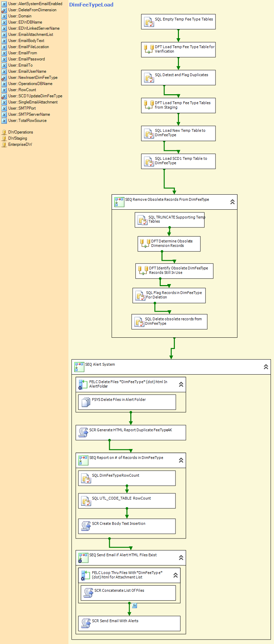Select the User::Domain variable

point(20,16)
